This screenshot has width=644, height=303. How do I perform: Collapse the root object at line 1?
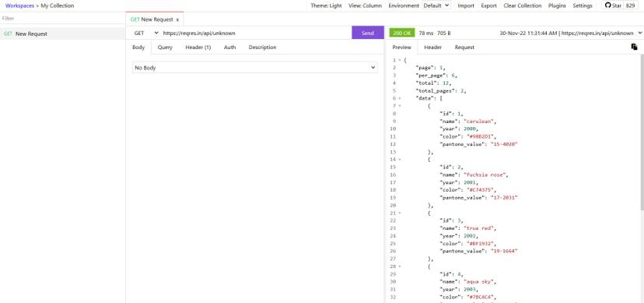tap(400, 60)
